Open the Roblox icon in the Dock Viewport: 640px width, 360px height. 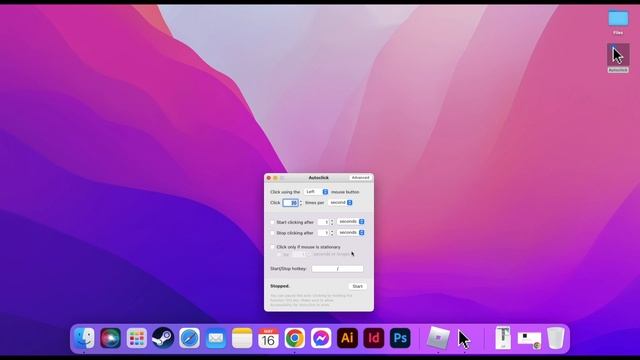tap(438, 338)
